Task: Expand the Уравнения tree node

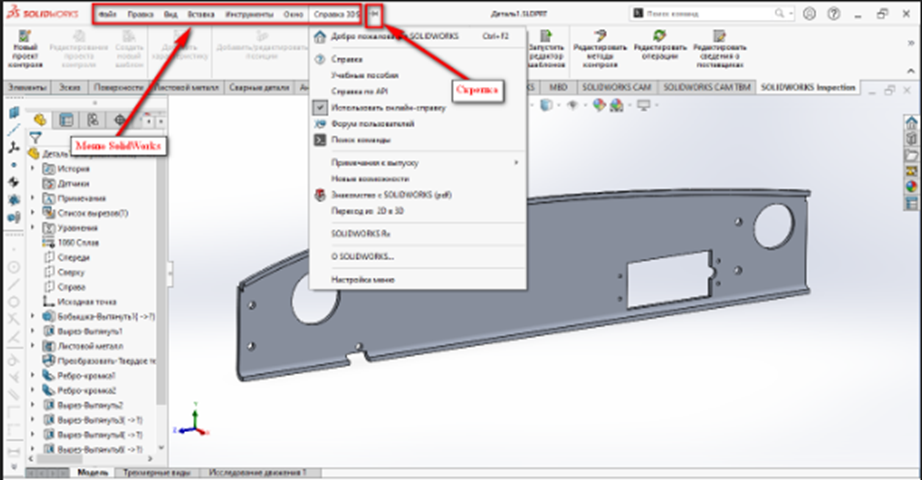Action: coord(33,228)
